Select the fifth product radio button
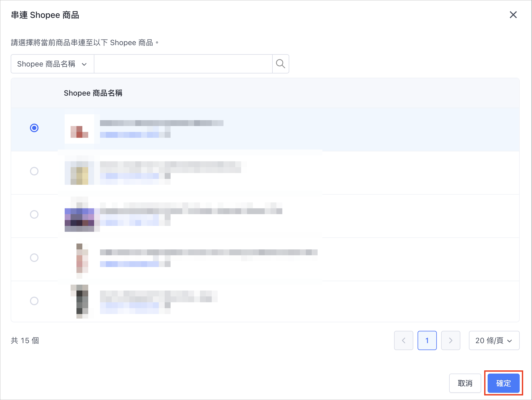 coord(34,301)
